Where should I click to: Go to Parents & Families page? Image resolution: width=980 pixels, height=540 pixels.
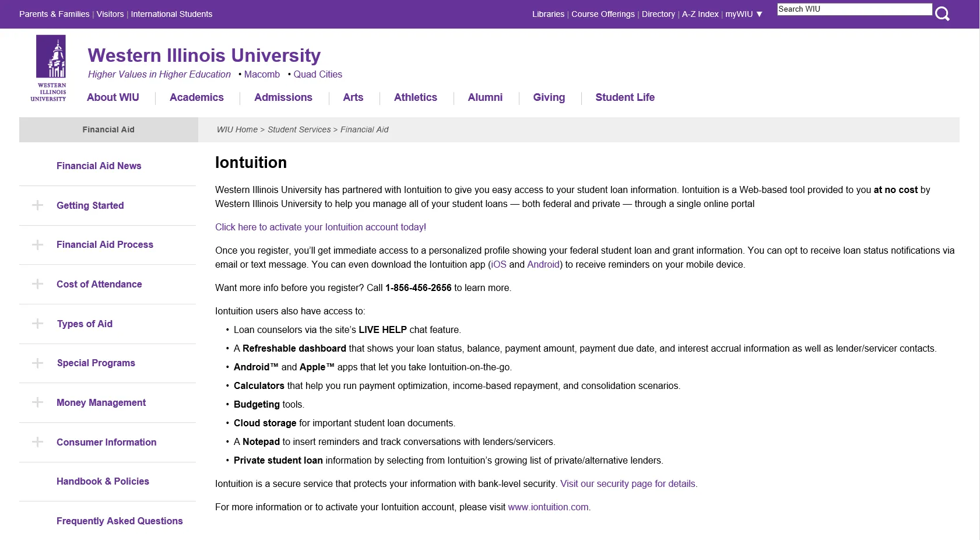click(54, 14)
